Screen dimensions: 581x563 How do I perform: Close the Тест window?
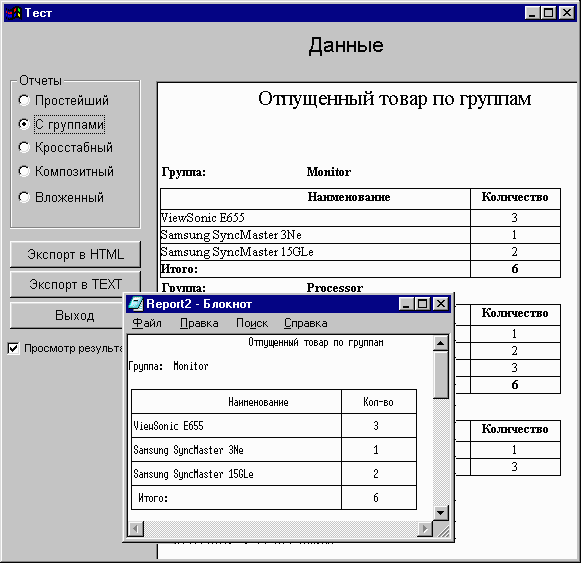point(567,13)
